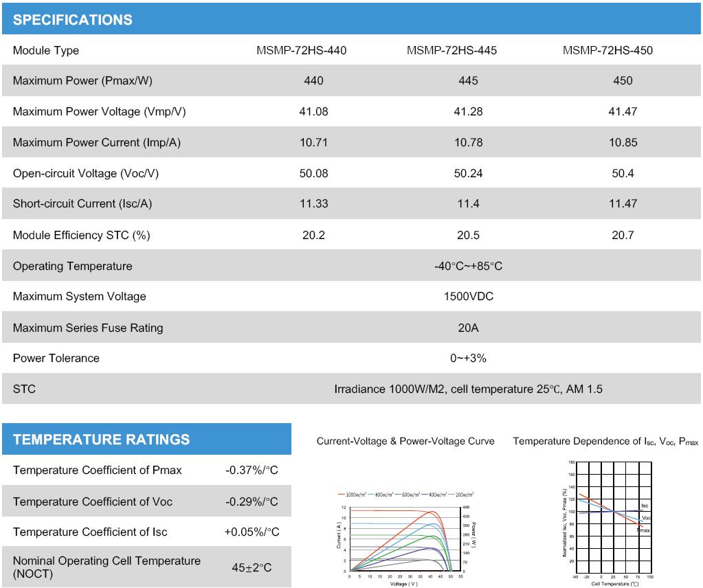703x588 pixels.
Task: Select the MSMP-72HS-445 column heading
Action: [x=451, y=50]
